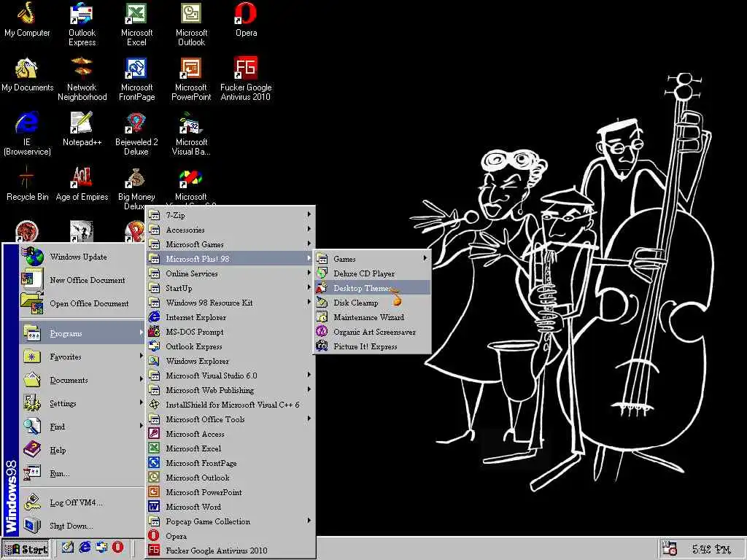Choose New Office Document in Start menu
The width and height of the screenshot is (747, 560).
point(82,280)
